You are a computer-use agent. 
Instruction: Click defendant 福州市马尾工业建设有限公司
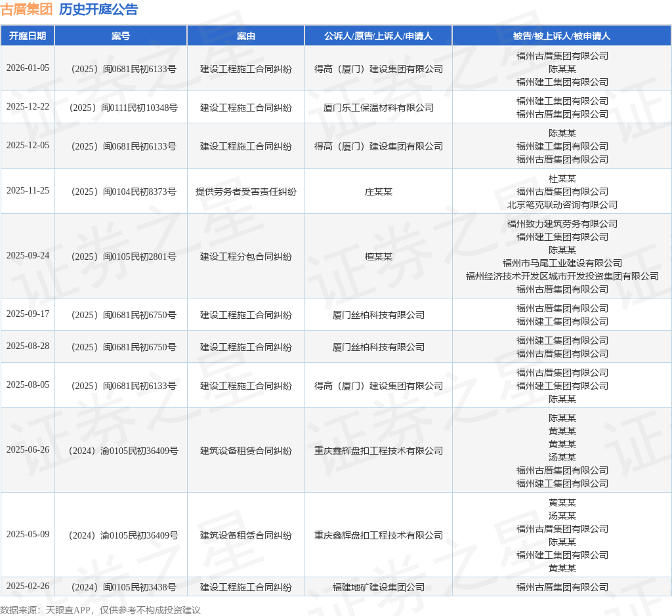[x=562, y=263]
